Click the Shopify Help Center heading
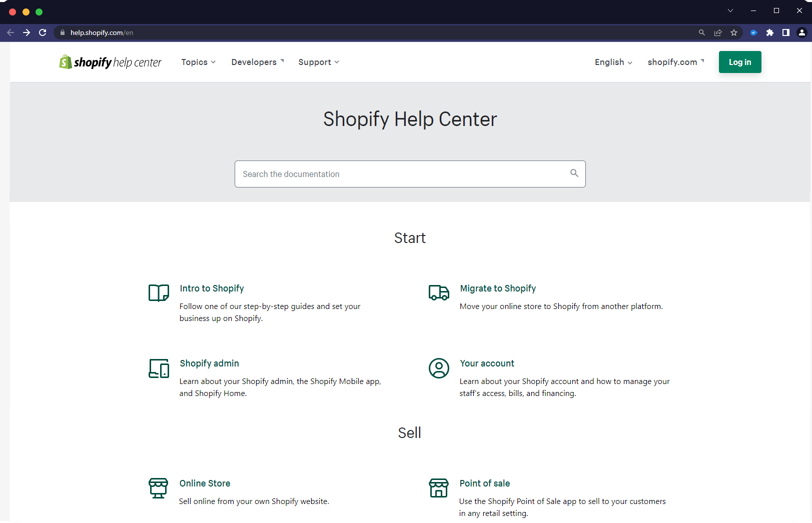The height and width of the screenshot is (523, 812). tap(410, 119)
